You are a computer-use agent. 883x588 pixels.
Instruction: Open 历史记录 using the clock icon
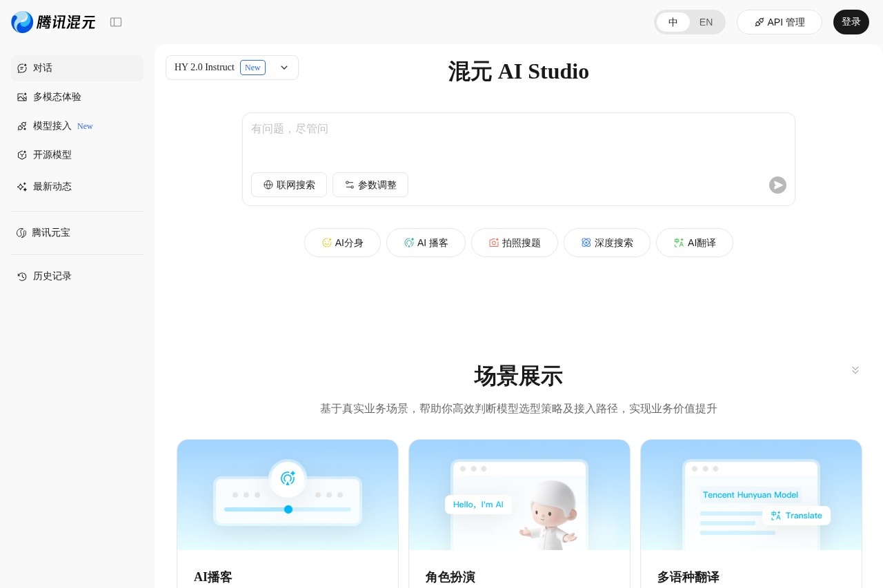coord(21,276)
